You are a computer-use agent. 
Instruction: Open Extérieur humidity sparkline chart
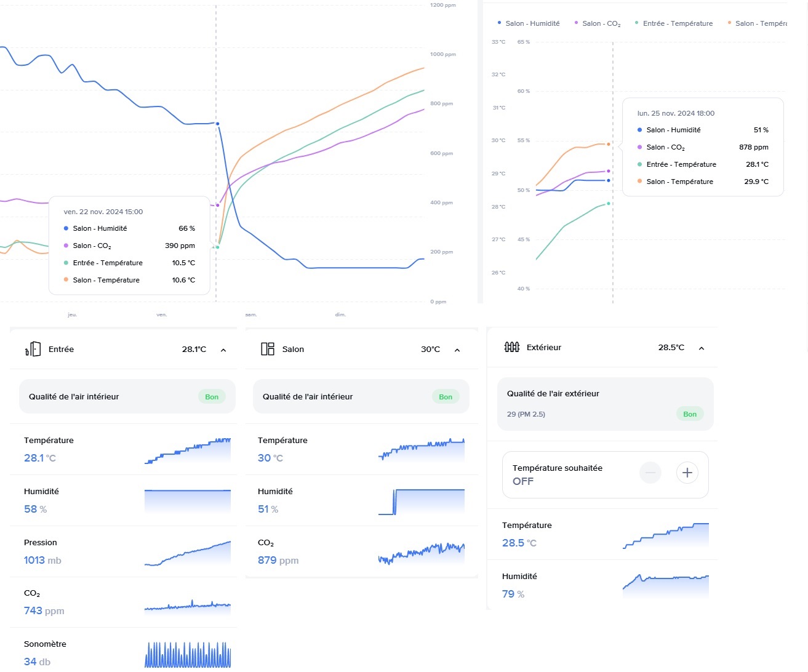click(666, 586)
